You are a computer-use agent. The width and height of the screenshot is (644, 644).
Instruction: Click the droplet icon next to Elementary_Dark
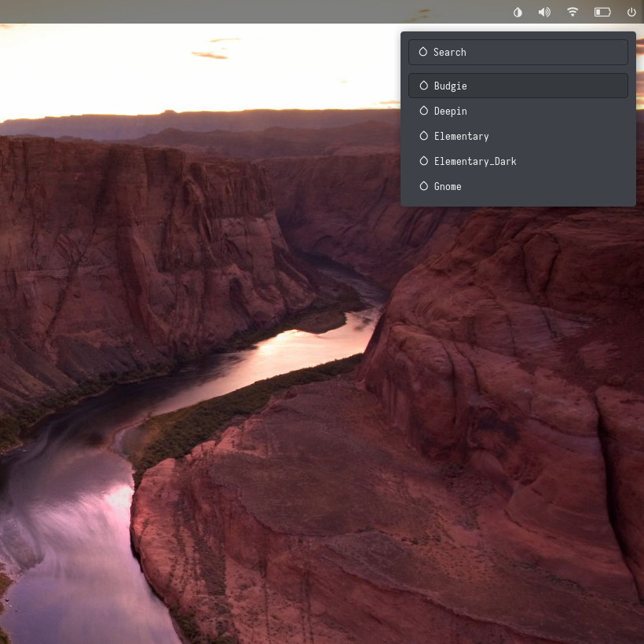pyautogui.click(x=423, y=161)
